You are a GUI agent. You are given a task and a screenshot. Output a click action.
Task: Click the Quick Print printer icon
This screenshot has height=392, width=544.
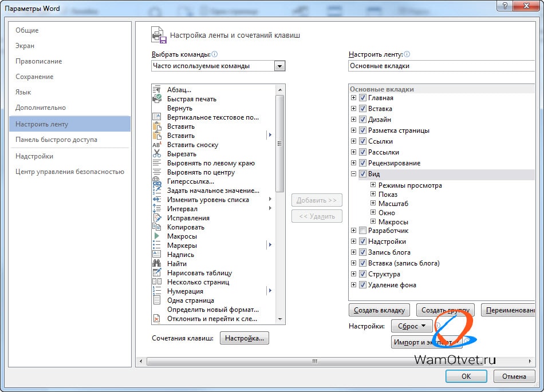pos(157,99)
